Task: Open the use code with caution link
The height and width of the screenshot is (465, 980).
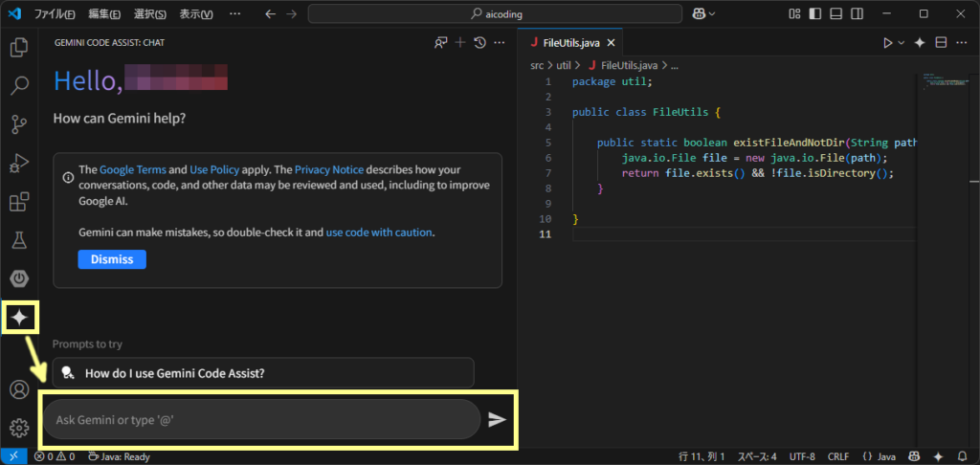Action: [x=379, y=232]
